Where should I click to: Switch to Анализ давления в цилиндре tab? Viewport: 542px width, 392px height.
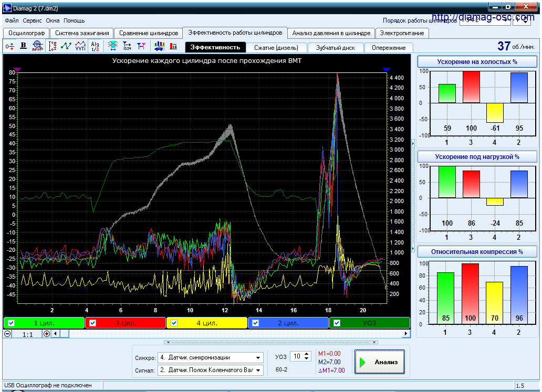pyautogui.click(x=331, y=33)
